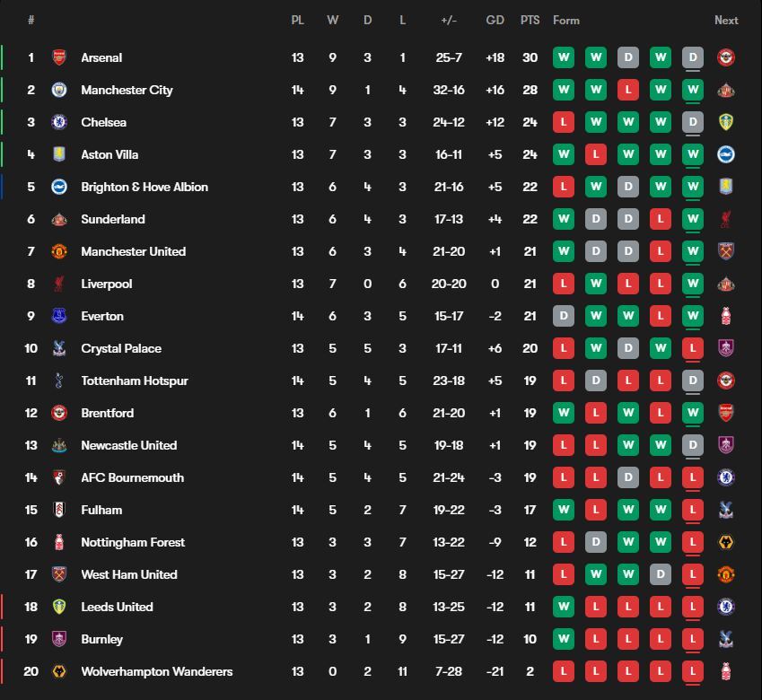The height and width of the screenshot is (700, 762).
Task: Select Manchester United's next opponent crest
Action: [726, 251]
